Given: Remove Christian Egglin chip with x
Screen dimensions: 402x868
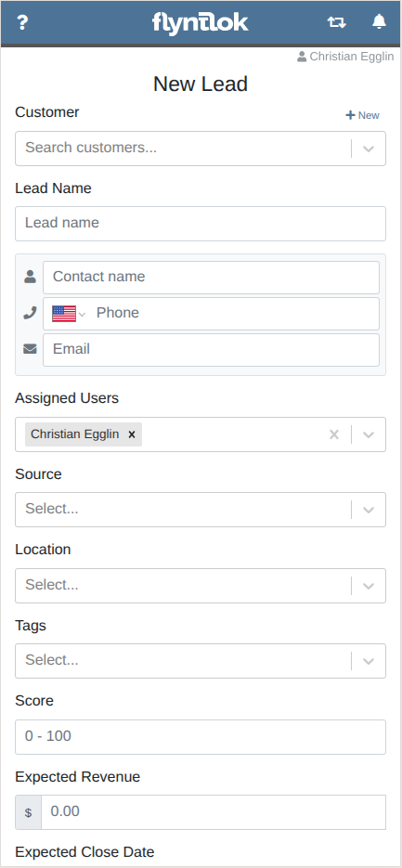Looking at the screenshot, I should 132,434.
